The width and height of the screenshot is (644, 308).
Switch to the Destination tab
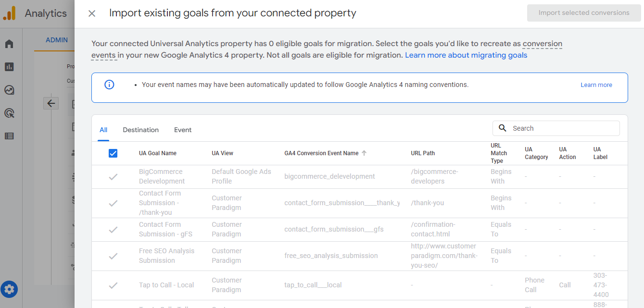pyautogui.click(x=140, y=130)
